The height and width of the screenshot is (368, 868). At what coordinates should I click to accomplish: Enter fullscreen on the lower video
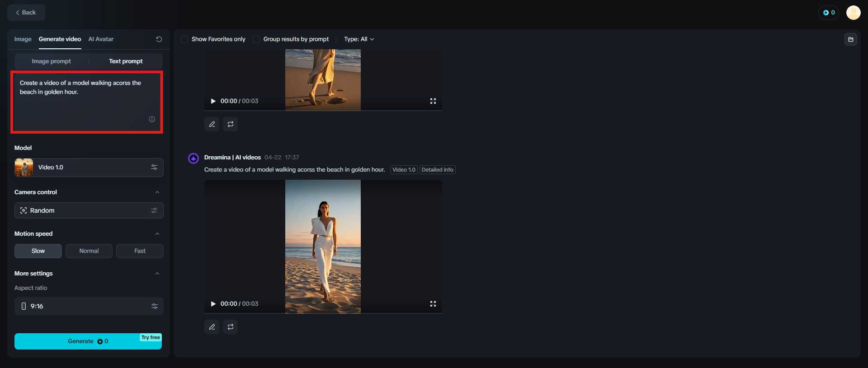(433, 304)
